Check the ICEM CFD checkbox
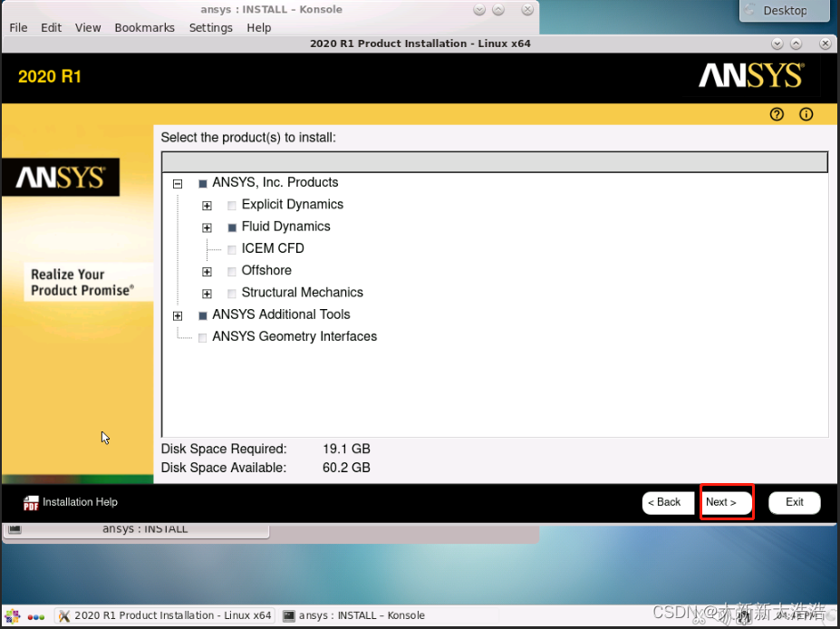Screen dimensions: 840x629 point(232,249)
